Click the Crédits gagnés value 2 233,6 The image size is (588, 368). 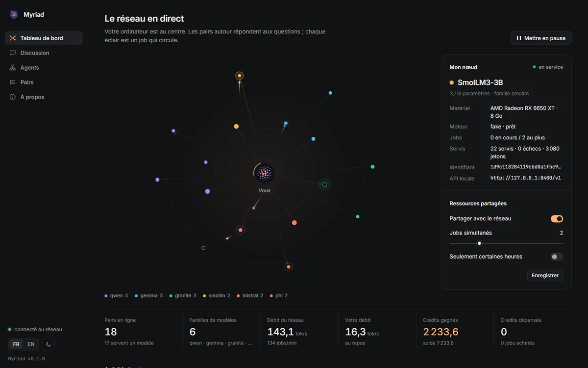pyautogui.click(x=441, y=332)
